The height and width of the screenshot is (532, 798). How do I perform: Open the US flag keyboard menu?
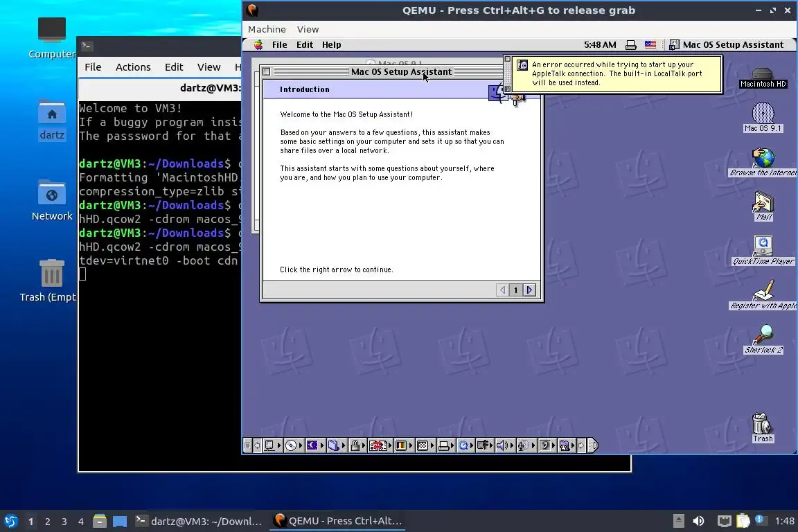[x=650, y=45]
